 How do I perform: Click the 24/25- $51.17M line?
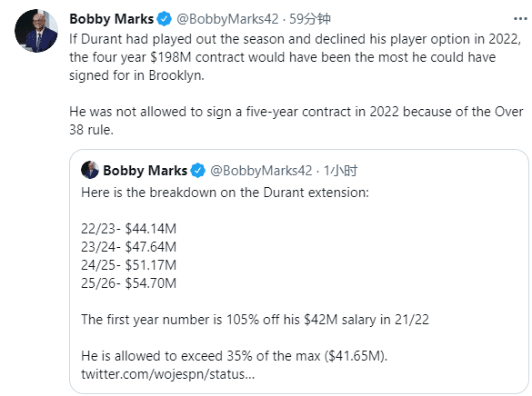pos(128,265)
